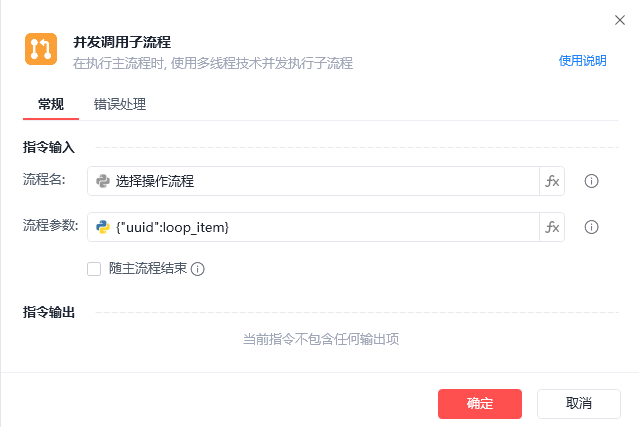Click the Python icon in 流程参数 field

click(x=102, y=227)
